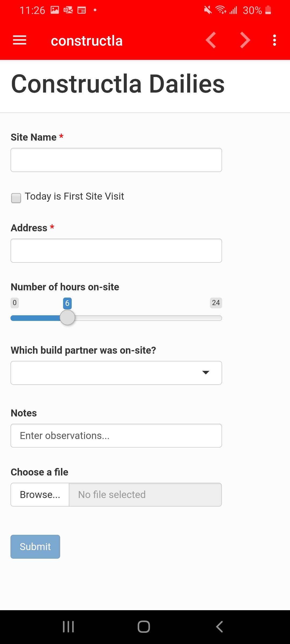Tap the Android home button
Viewport: 290px width, 644px height.
point(144,627)
